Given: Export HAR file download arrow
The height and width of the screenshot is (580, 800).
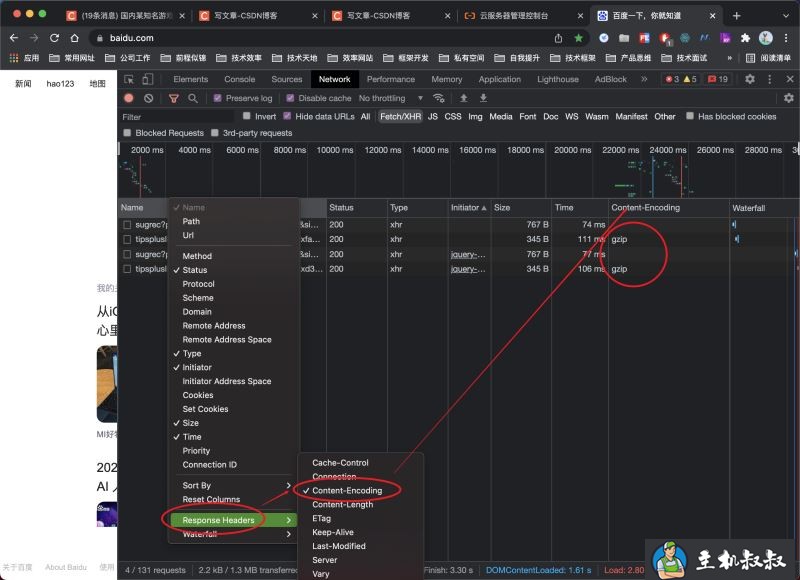Looking at the screenshot, I should (x=483, y=98).
